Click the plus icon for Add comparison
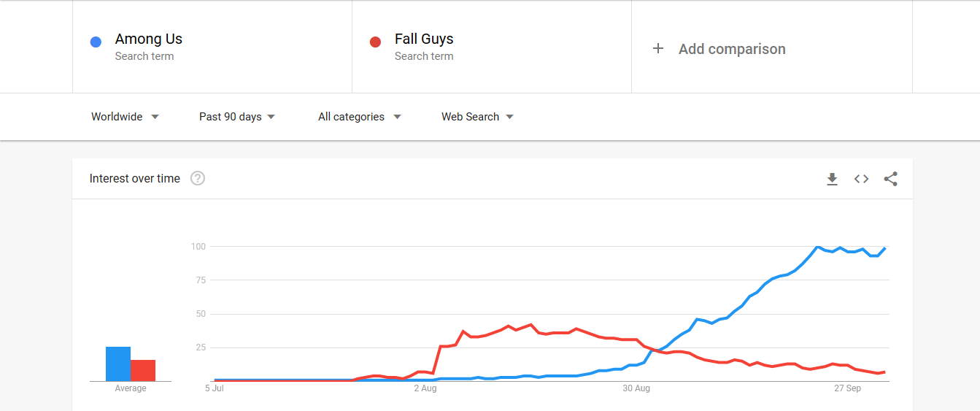 coord(658,49)
